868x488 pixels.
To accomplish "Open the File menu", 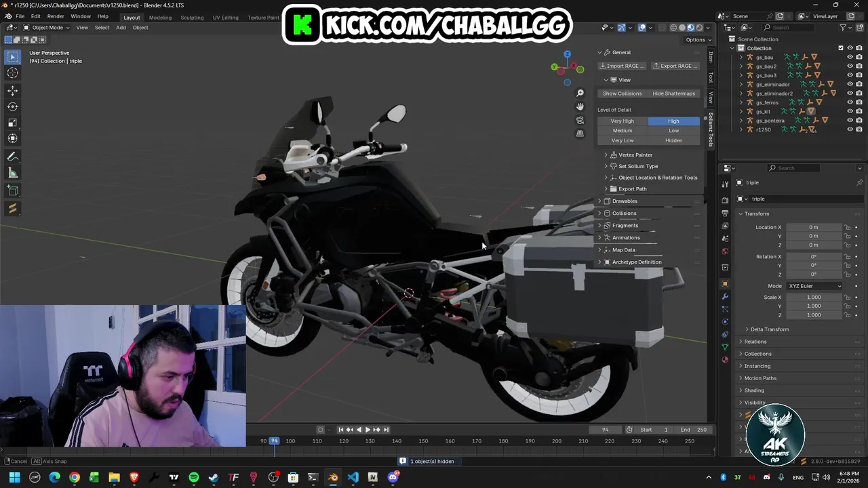I will pos(20,16).
